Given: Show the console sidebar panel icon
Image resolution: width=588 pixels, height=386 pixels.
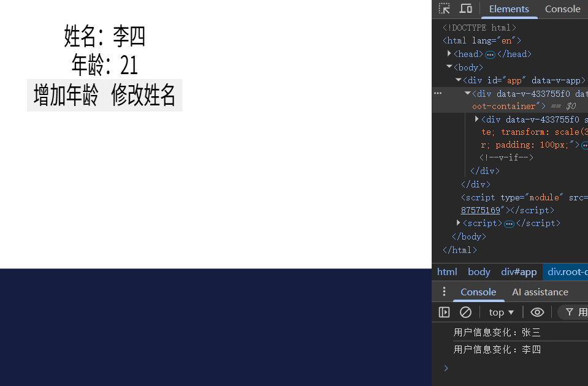Looking at the screenshot, I should tap(445, 312).
